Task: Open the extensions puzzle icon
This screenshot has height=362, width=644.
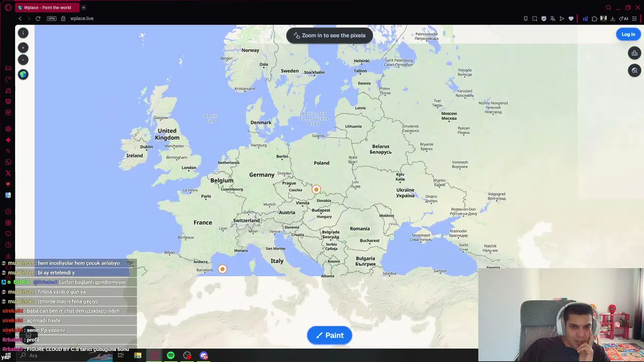Action: point(594,19)
